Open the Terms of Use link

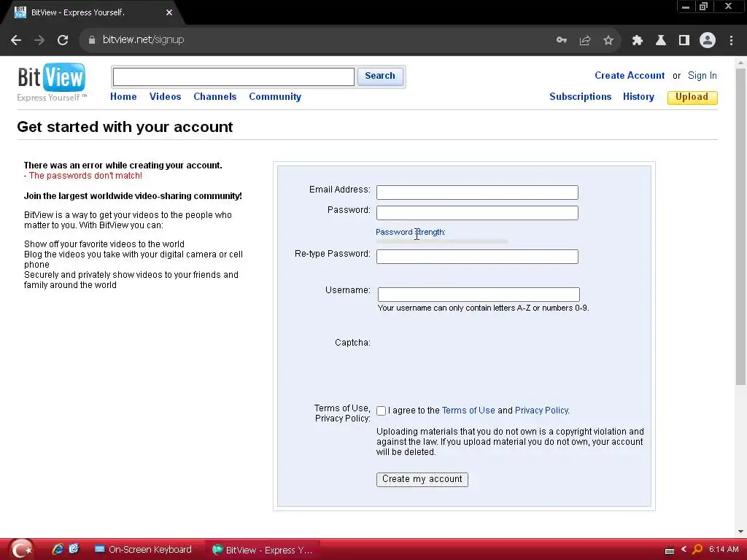coord(468,411)
